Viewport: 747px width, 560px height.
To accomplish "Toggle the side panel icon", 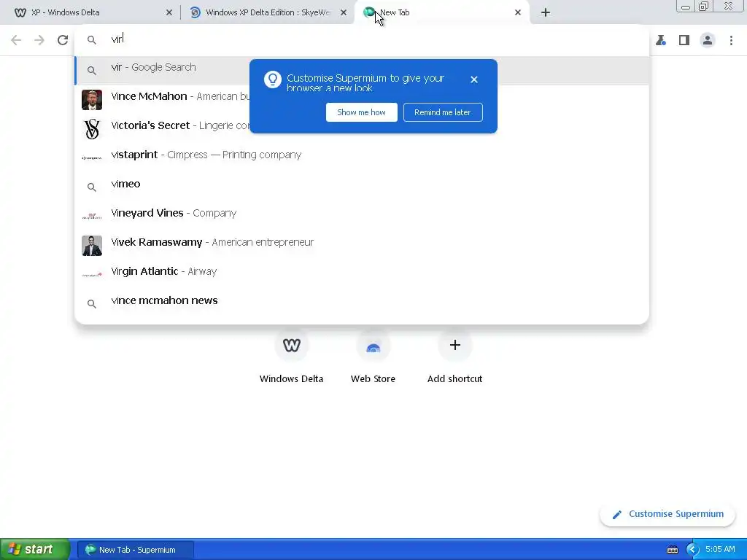I will pos(684,40).
